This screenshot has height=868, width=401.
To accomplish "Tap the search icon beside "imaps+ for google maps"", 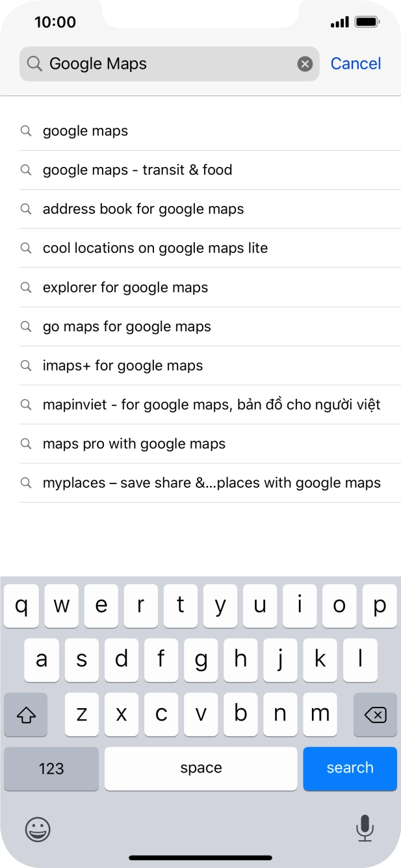I will [x=26, y=365].
